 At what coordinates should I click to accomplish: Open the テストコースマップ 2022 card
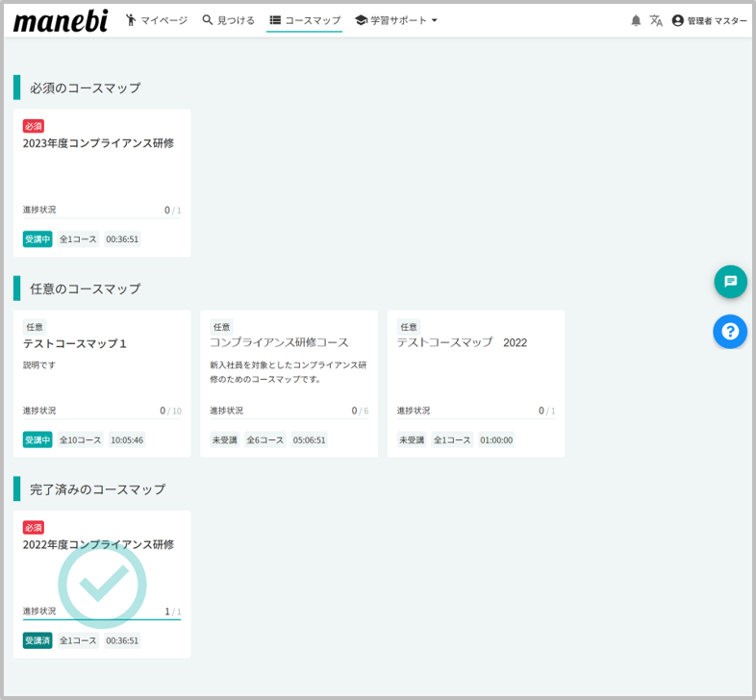[x=476, y=384]
